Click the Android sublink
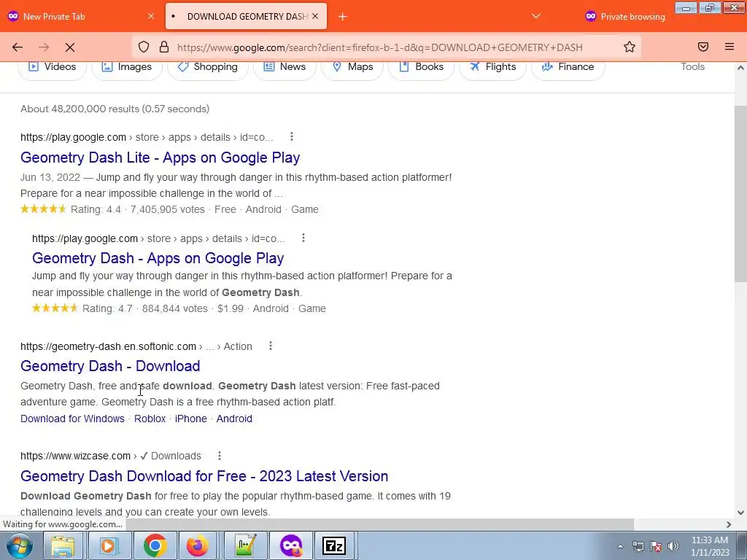 pos(234,419)
